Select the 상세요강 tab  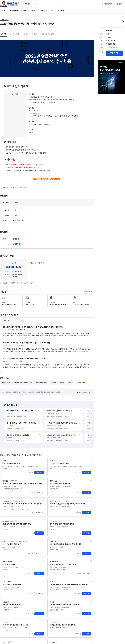pyautogui.click(x=4, y=34)
